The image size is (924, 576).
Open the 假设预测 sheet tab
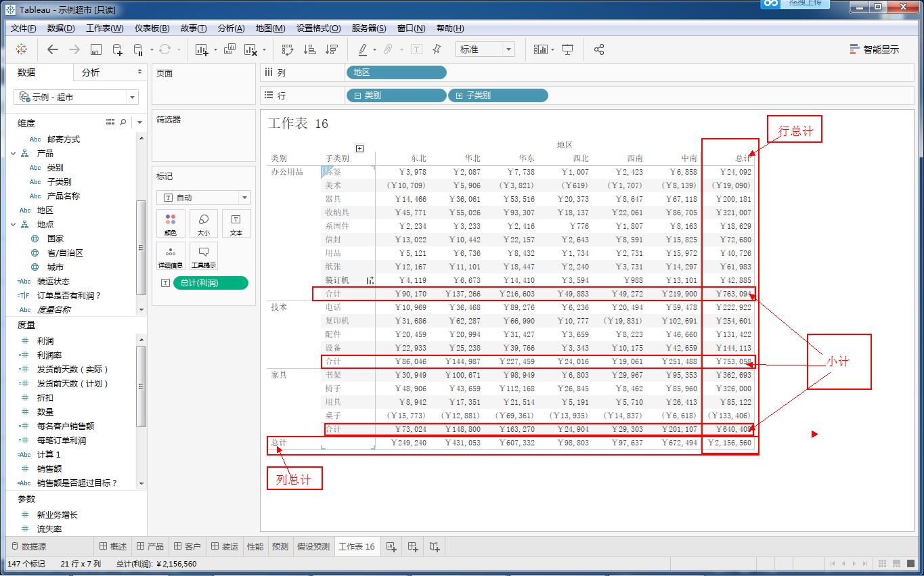[313, 546]
